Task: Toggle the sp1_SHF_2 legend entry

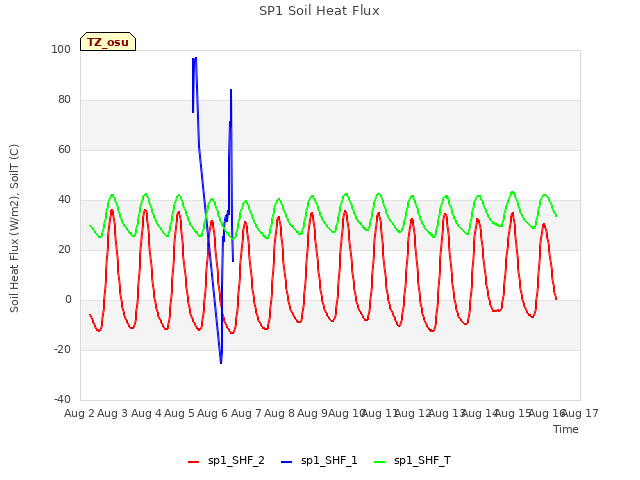Action: tap(226, 461)
